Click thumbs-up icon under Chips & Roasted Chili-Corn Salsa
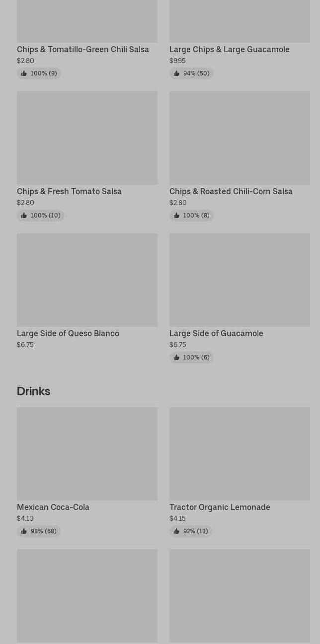 [x=176, y=215]
